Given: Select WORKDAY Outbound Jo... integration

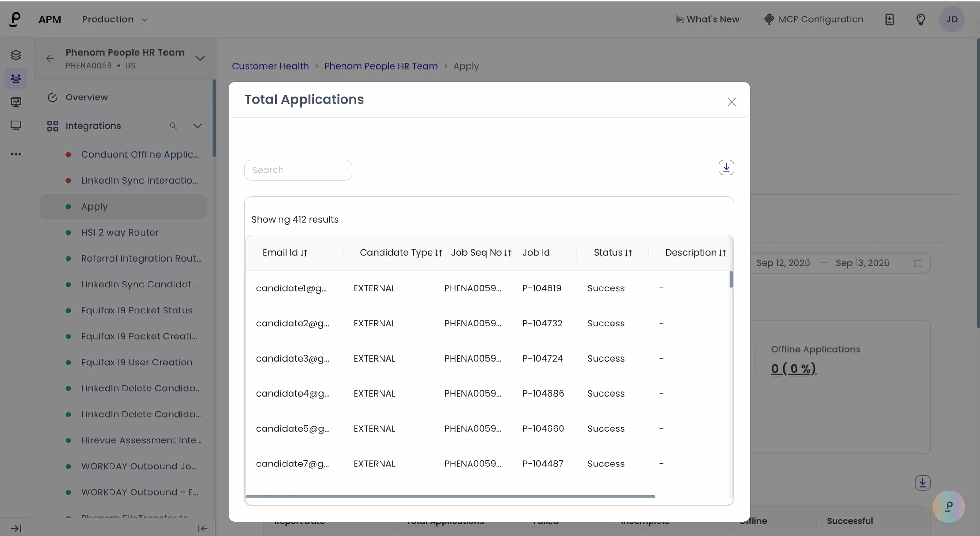Looking at the screenshot, I should click(x=123, y=466).
